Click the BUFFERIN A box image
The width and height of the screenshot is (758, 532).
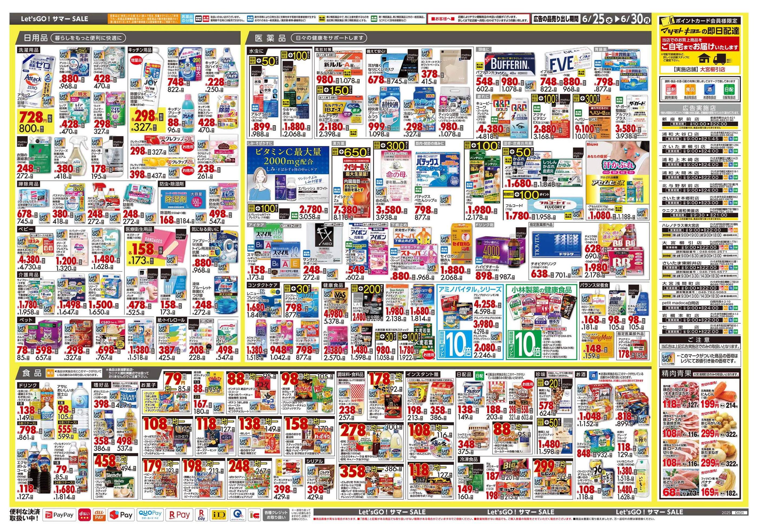(x=510, y=64)
